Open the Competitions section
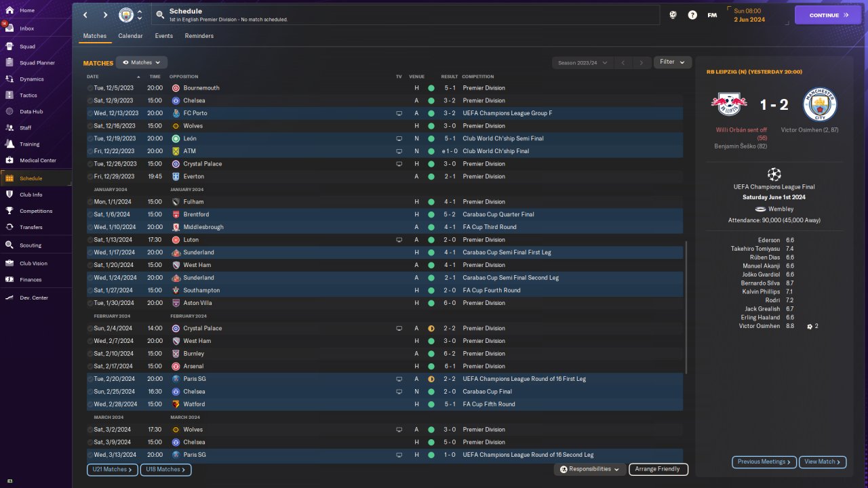Screen dimensions: 868x488 (36, 211)
